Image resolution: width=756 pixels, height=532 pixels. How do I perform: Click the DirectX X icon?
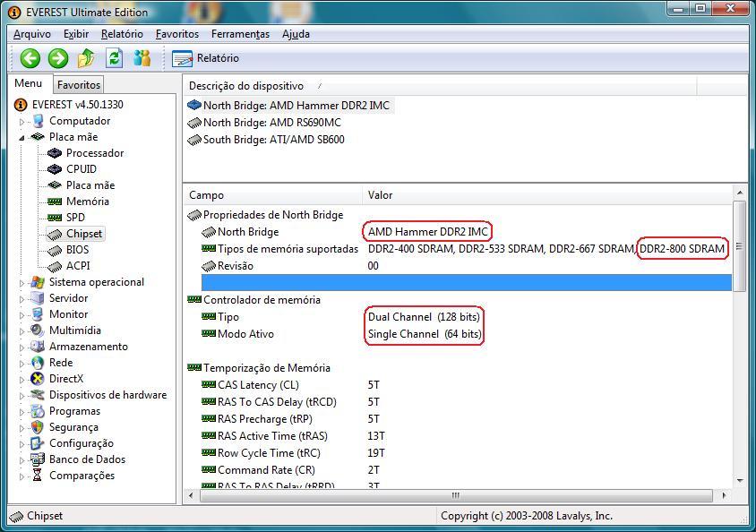coord(38,379)
